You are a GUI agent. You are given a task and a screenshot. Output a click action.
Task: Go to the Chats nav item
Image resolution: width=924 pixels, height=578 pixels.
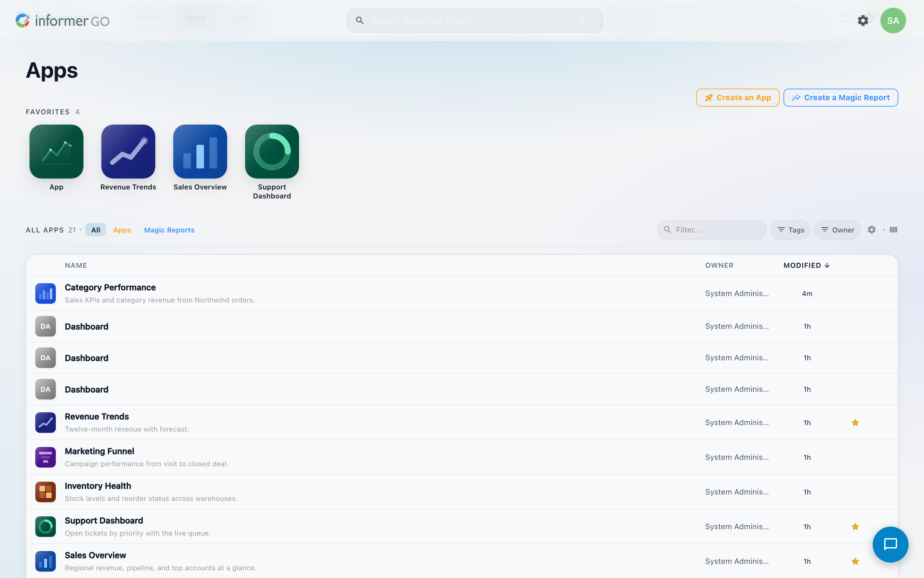pyautogui.click(x=241, y=18)
